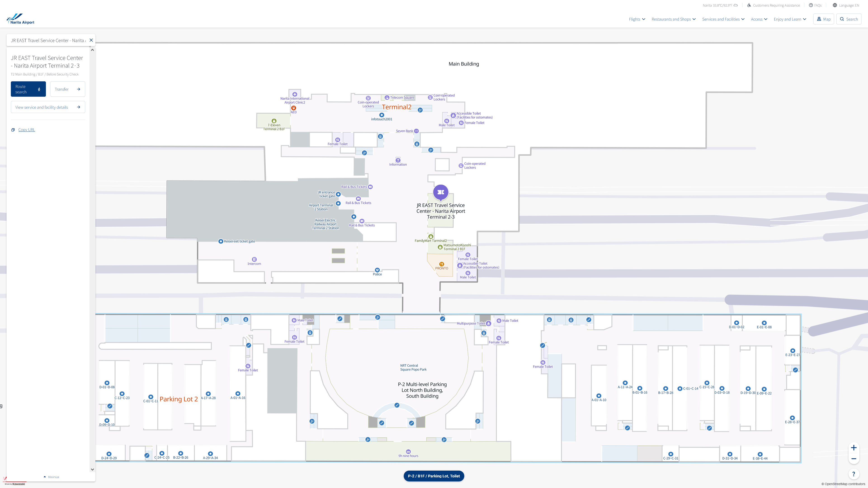Select the D-31~D-34 parking marker
Image resolution: width=868 pixels, height=488 pixels.
coord(730,454)
